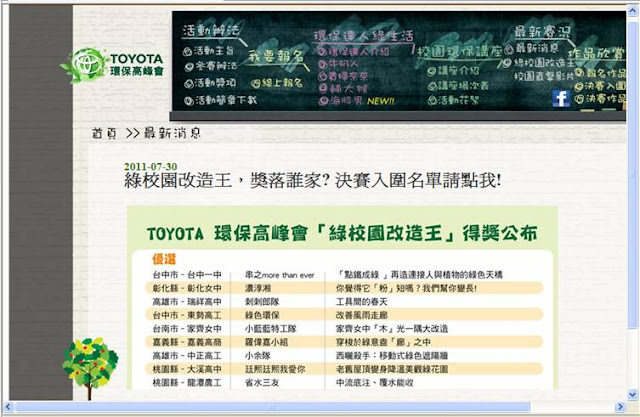Click the 作品欣賞 heading

pos(597,53)
